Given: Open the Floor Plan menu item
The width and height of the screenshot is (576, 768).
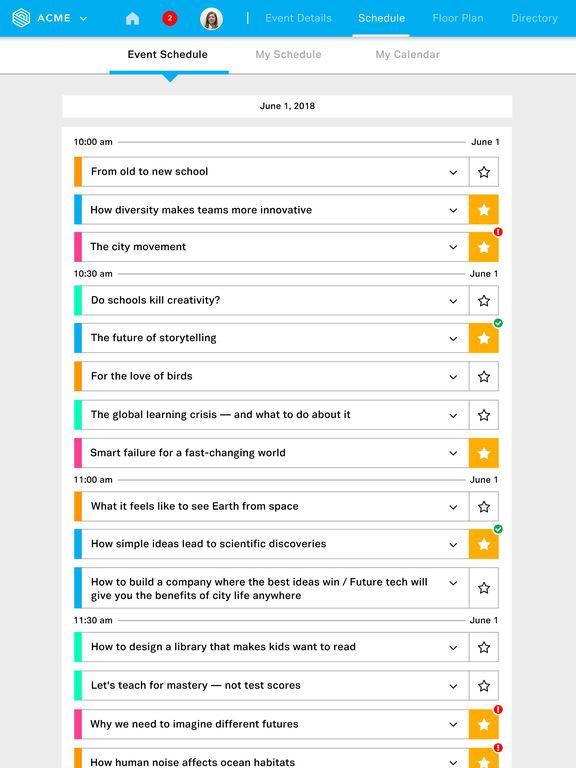Looking at the screenshot, I should 457,18.
